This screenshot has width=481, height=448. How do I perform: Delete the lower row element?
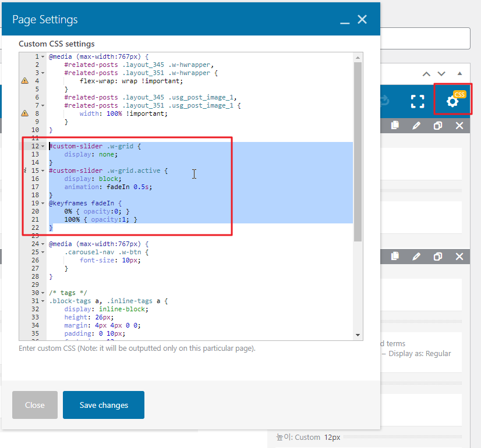459,257
